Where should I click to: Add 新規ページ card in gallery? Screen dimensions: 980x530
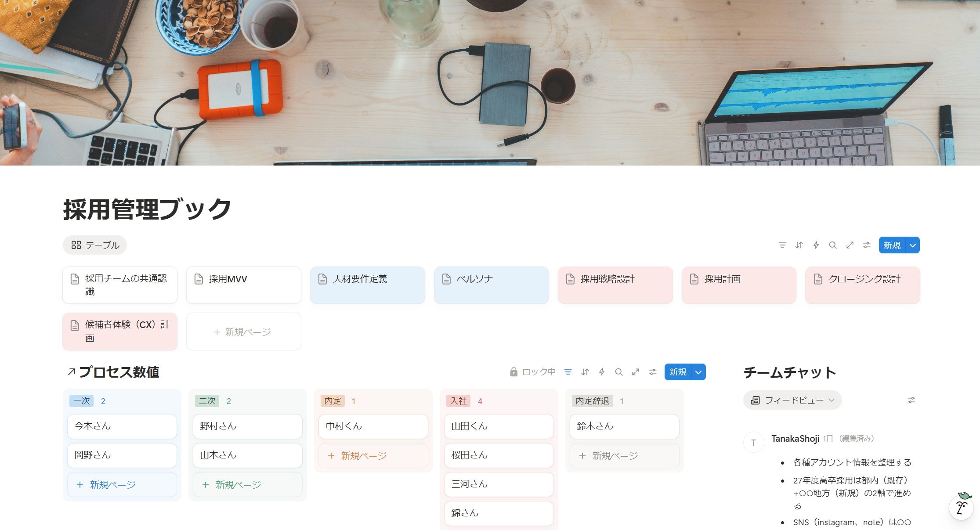pyautogui.click(x=243, y=332)
